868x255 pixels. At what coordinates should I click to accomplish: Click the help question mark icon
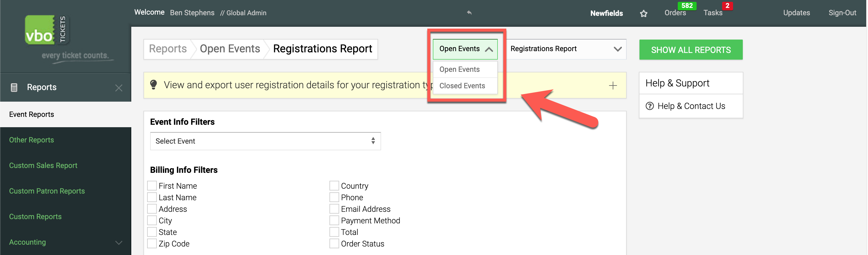click(649, 106)
